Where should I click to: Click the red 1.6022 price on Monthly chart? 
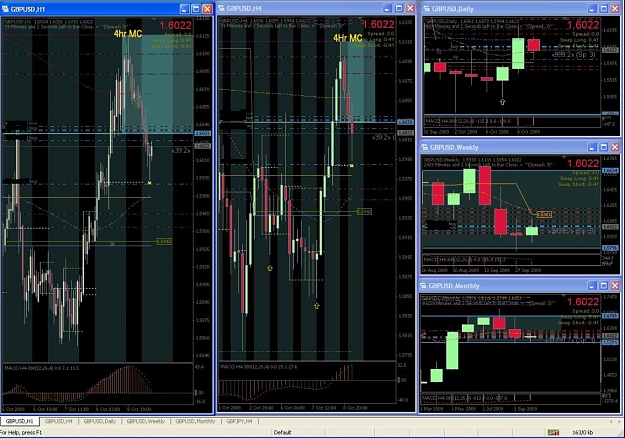point(583,302)
